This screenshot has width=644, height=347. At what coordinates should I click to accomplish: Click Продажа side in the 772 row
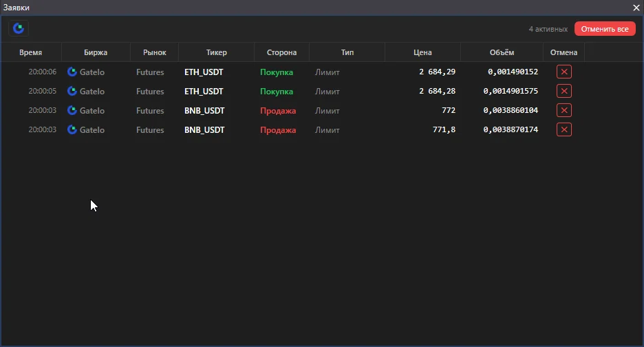(x=278, y=111)
